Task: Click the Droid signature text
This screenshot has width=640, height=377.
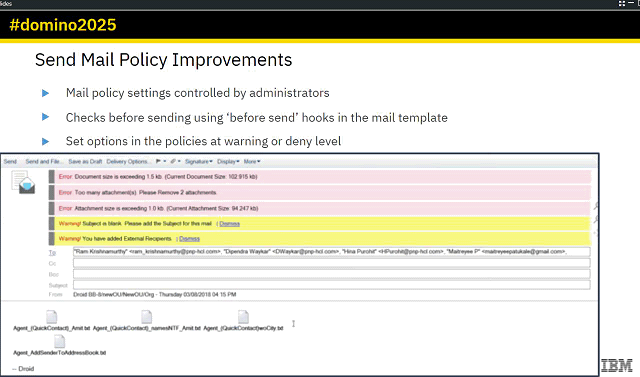Action: click(23, 369)
